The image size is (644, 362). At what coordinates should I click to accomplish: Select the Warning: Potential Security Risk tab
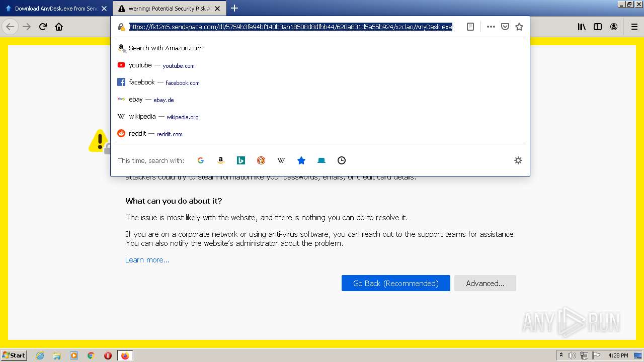169,9
